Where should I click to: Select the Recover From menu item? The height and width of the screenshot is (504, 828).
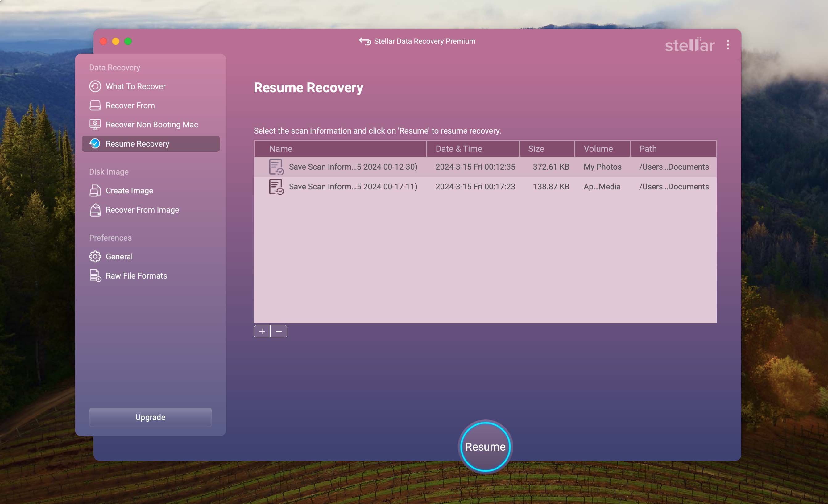[130, 105]
